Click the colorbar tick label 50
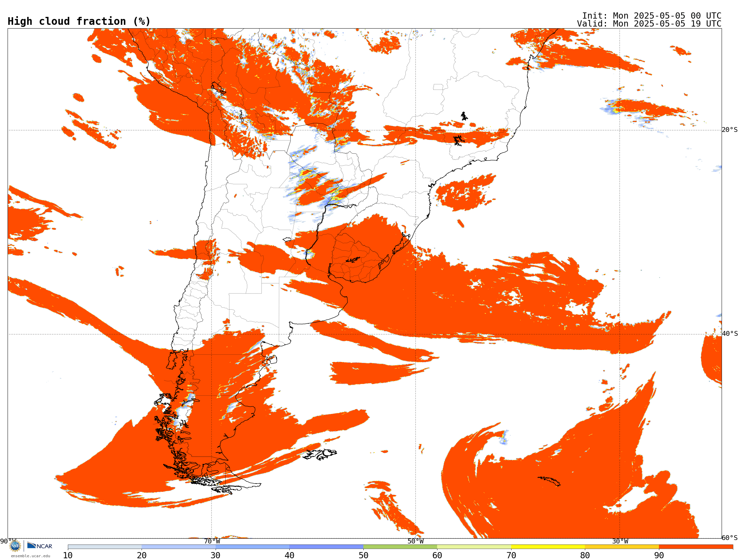This screenshot has height=560, width=744. coord(363,555)
